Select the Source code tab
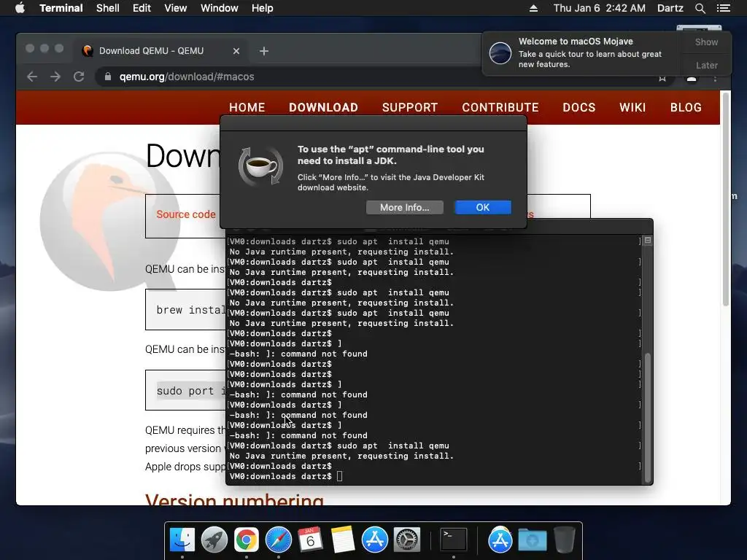 (x=186, y=214)
